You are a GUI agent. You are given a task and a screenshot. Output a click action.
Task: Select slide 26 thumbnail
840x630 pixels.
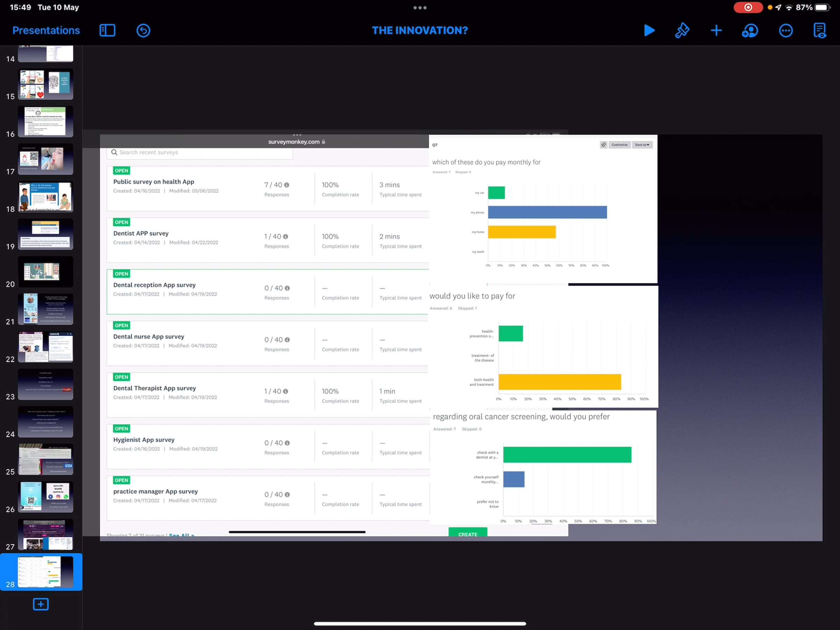point(45,497)
